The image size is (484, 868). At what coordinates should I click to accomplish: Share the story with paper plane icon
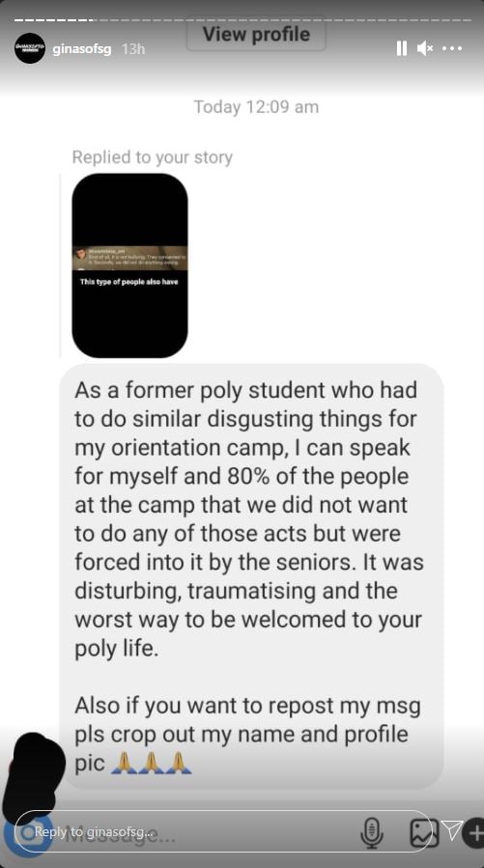[453, 830]
